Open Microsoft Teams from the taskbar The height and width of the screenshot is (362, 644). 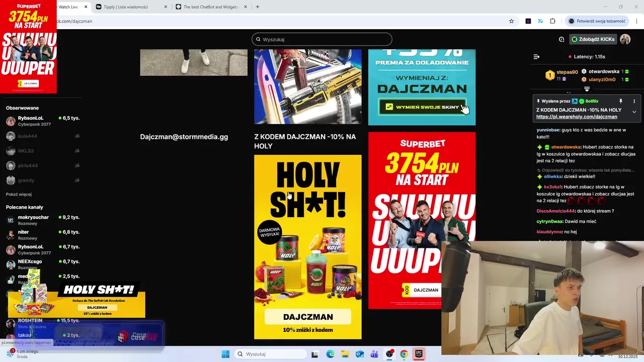click(374, 354)
